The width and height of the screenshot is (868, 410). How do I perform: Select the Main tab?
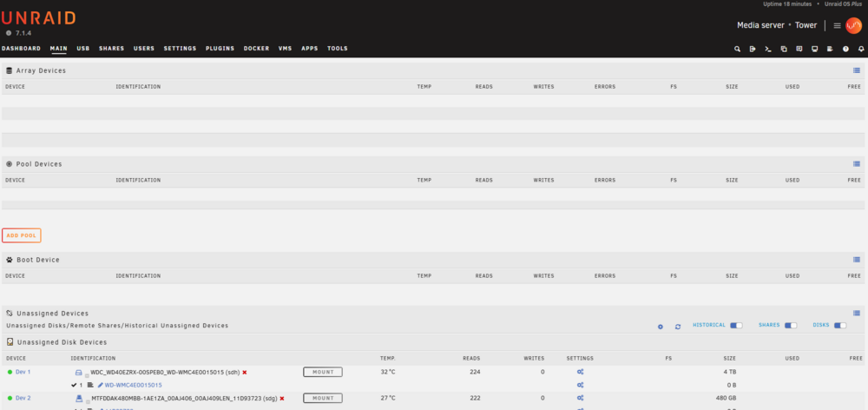tap(59, 49)
